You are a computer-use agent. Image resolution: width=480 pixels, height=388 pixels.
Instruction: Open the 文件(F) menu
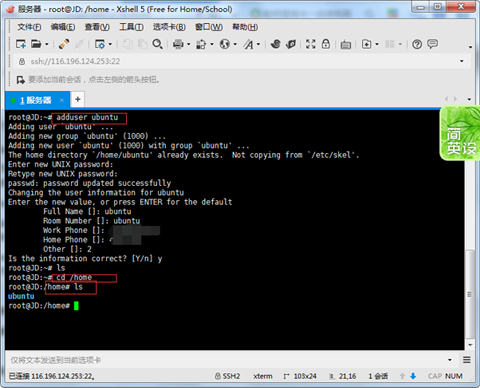click(x=29, y=27)
